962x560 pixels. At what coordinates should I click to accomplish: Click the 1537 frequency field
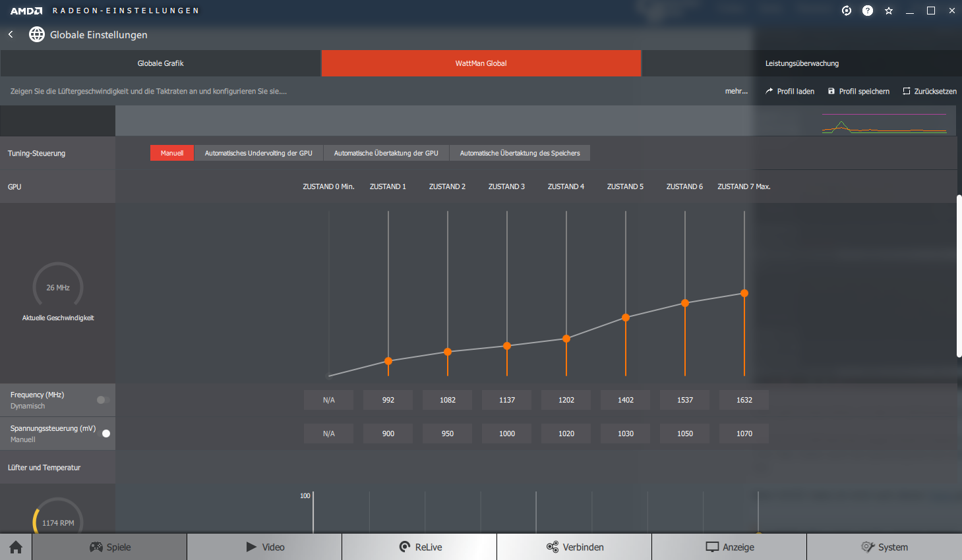click(685, 400)
